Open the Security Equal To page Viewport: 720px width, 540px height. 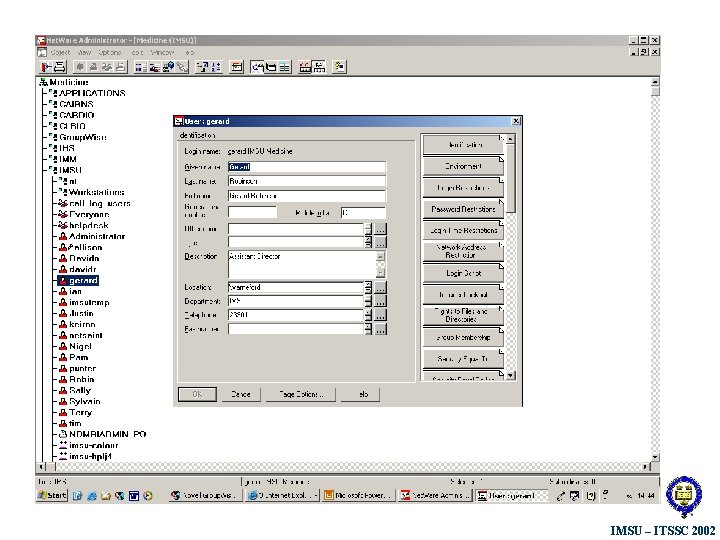point(463,359)
